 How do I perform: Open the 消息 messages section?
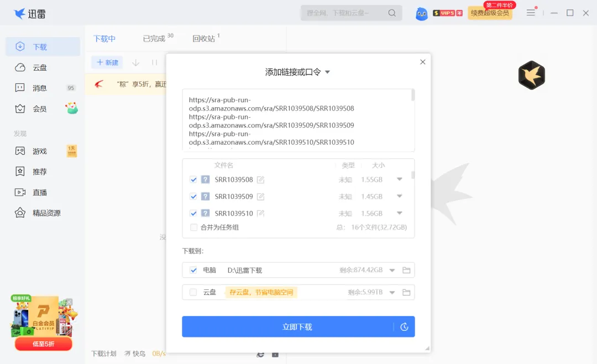(43, 88)
